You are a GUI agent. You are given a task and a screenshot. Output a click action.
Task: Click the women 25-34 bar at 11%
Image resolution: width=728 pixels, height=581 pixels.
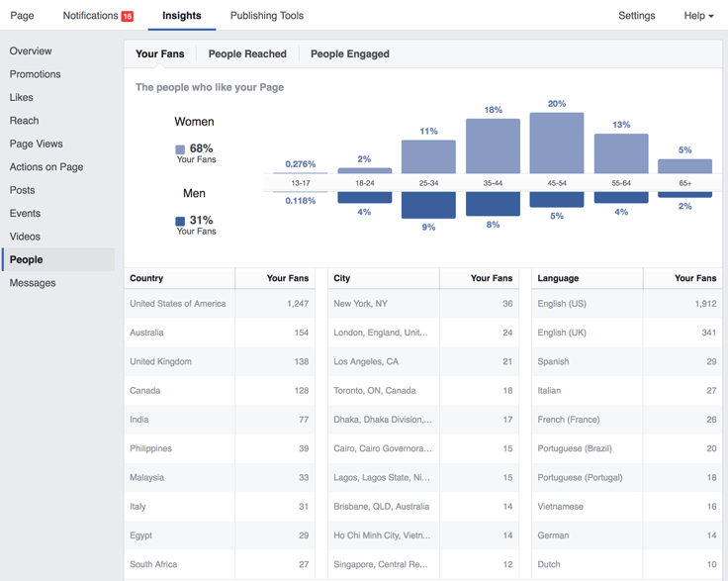tap(428, 157)
